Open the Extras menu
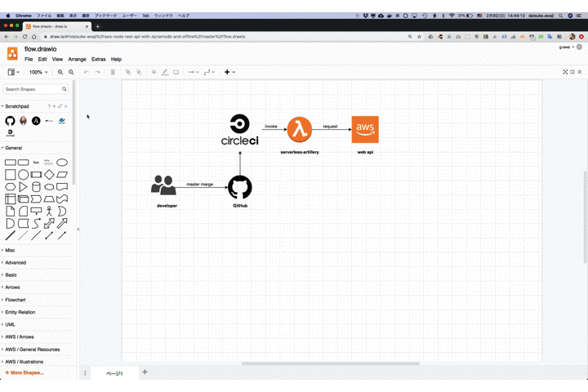The image size is (588, 392). tap(99, 60)
